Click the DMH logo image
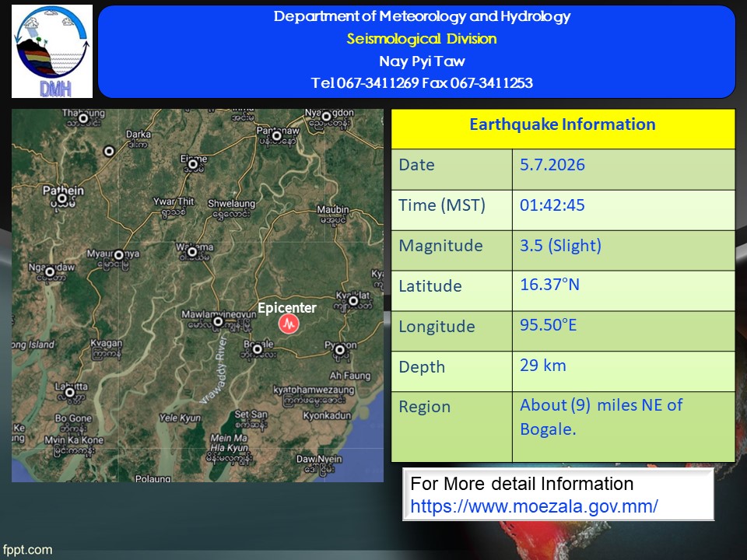 (x=52, y=51)
